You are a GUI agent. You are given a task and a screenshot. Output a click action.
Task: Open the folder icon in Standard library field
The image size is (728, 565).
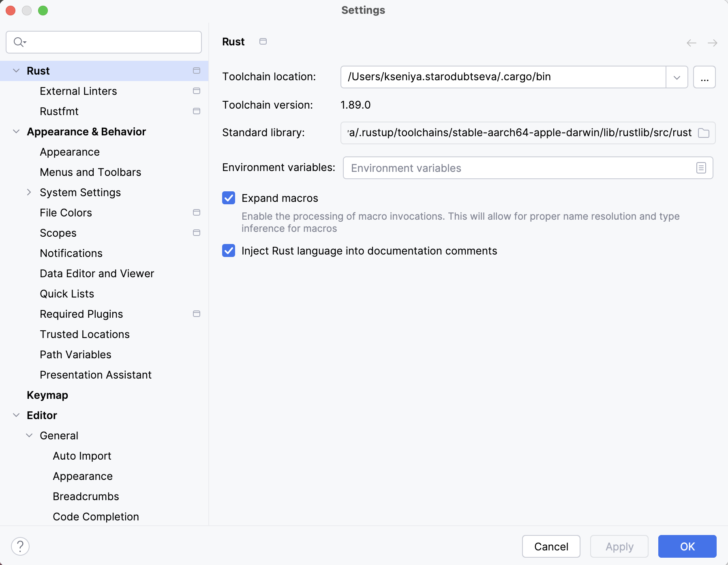coord(704,133)
